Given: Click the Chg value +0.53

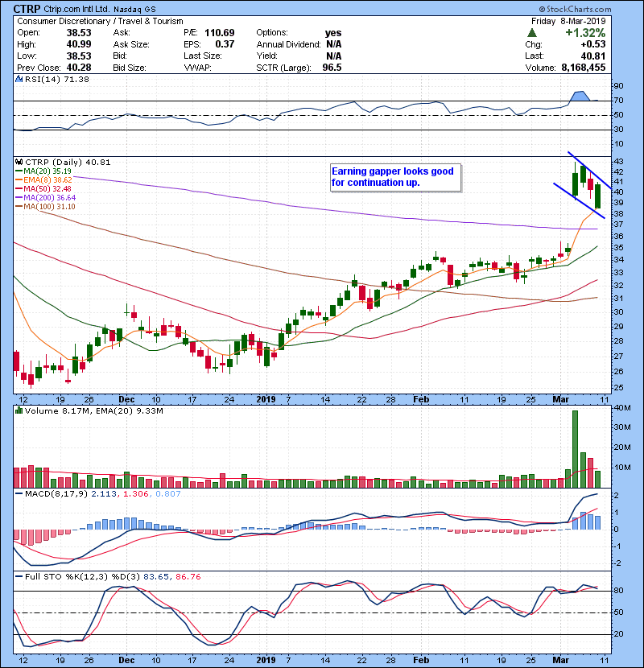Looking at the screenshot, I should (x=592, y=44).
